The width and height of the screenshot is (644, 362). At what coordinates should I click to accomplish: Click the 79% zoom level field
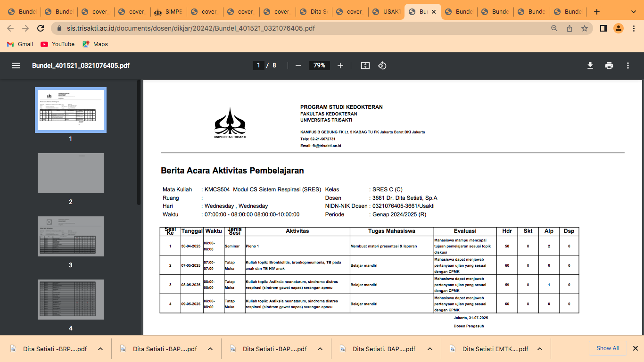(319, 66)
